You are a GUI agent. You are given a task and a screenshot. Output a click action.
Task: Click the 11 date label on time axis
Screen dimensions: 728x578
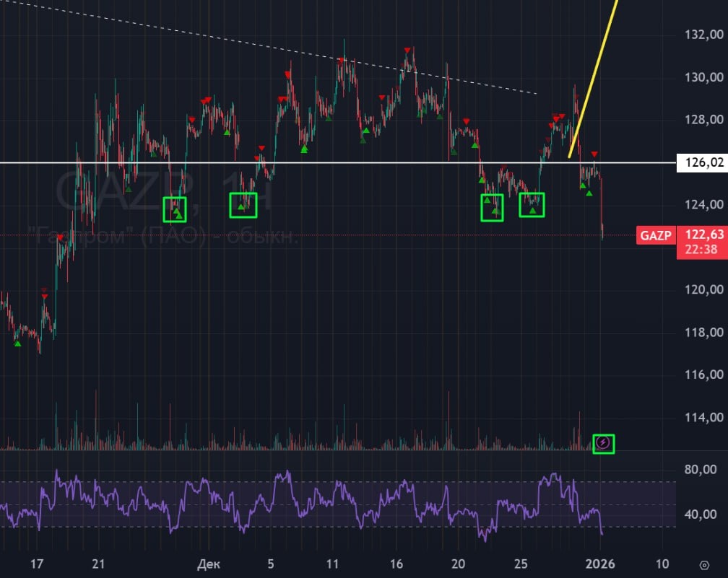(332, 564)
